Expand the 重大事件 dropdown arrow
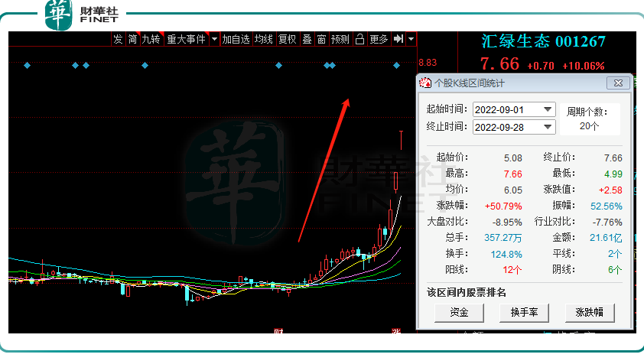644x364 pixels. click(214, 39)
